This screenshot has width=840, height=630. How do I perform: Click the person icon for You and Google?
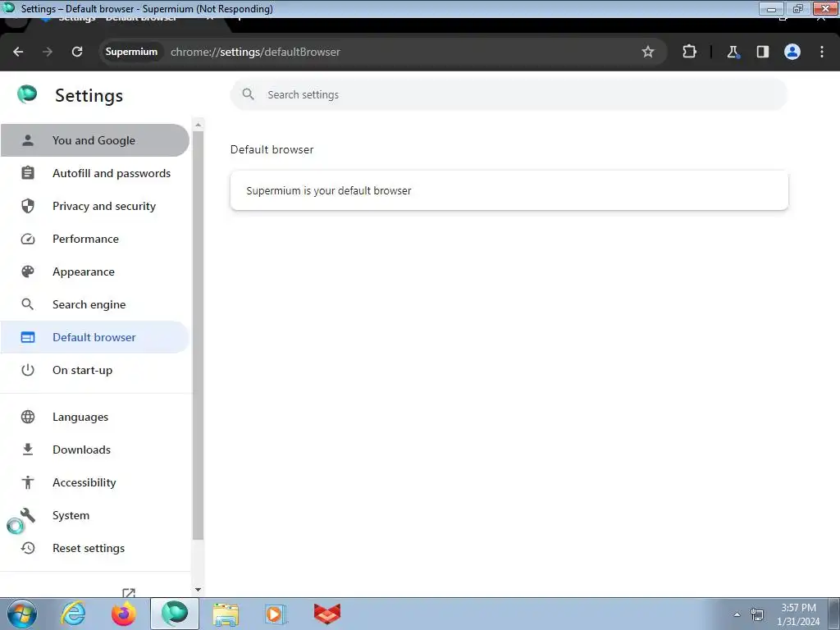[x=28, y=140]
